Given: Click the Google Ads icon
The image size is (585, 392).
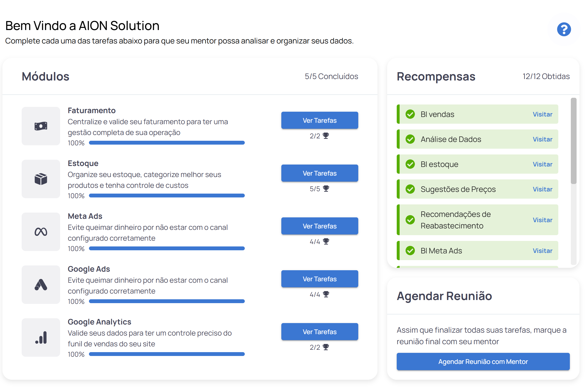Looking at the screenshot, I should tap(41, 285).
